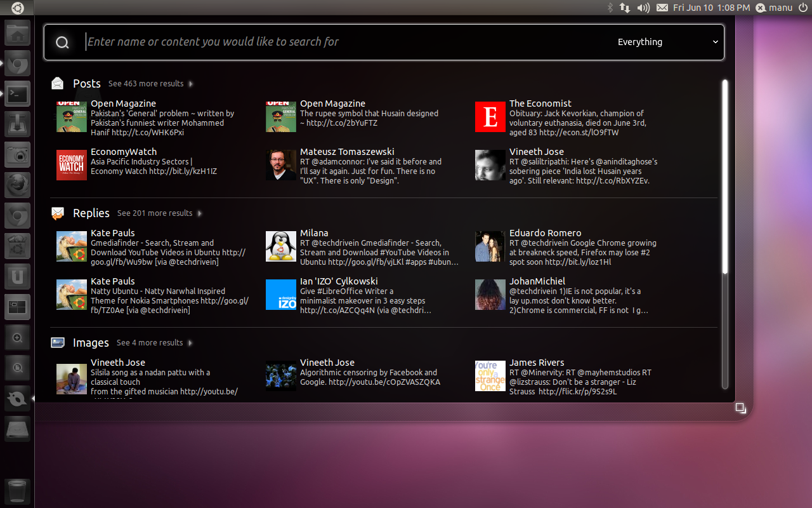Click the Bluetooth indicator in top panel

coord(610,8)
